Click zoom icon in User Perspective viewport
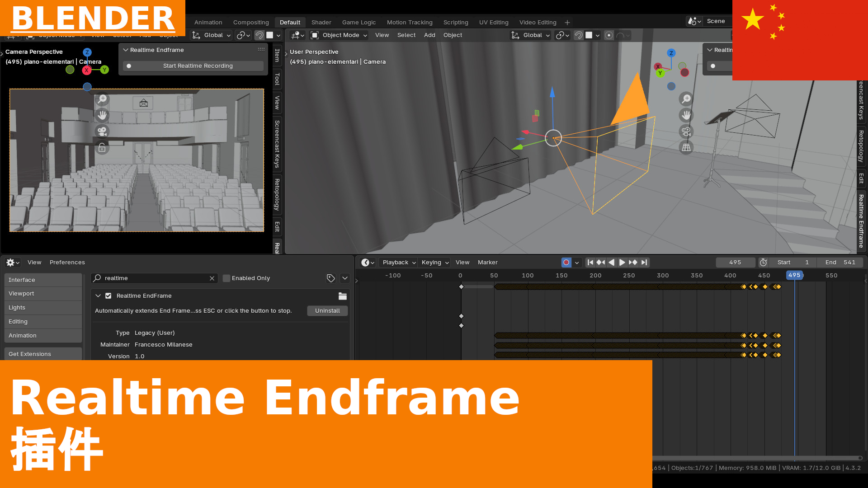Viewport: 868px width, 488px height. [686, 99]
